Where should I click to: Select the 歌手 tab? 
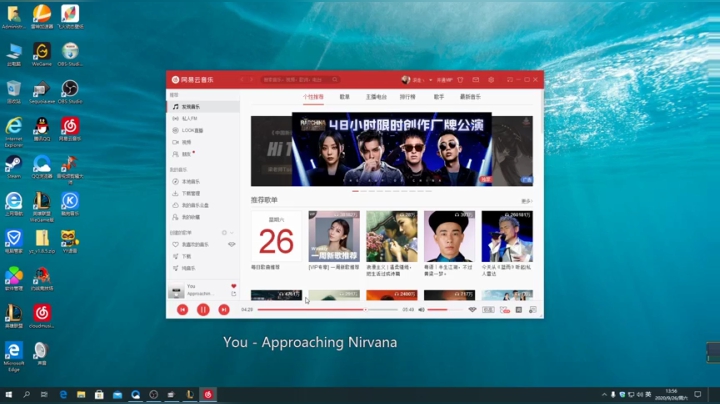(x=439, y=97)
